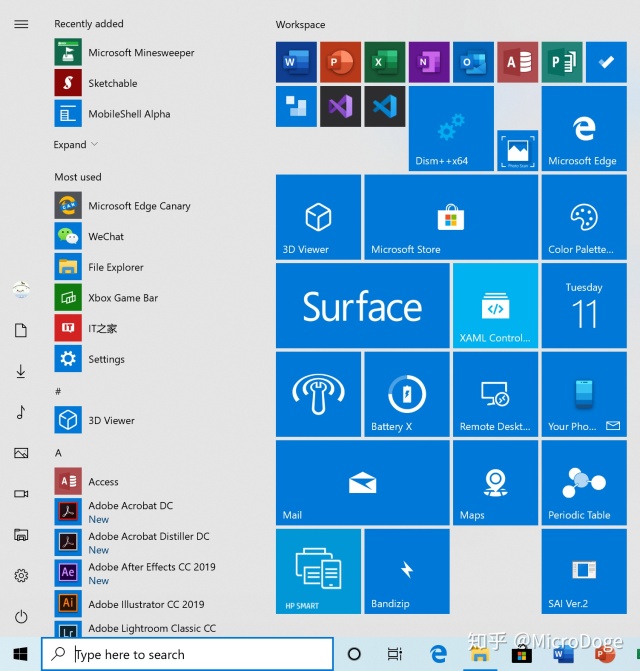Image resolution: width=640 pixels, height=671 pixels.
Task: Open the OneNote tile
Action: click(429, 62)
